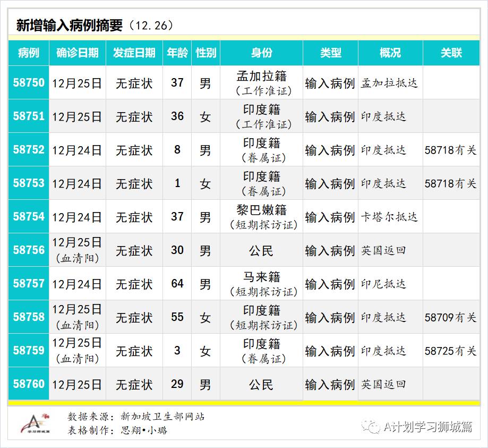This screenshot has height=448, width=488.
Task: Select case number 58754
Action: pyautogui.click(x=27, y=216)
